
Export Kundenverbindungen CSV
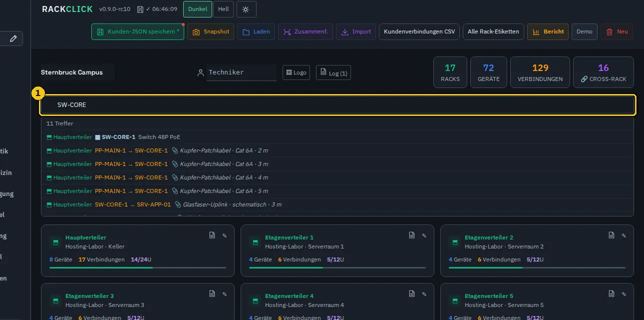(419, 31)
